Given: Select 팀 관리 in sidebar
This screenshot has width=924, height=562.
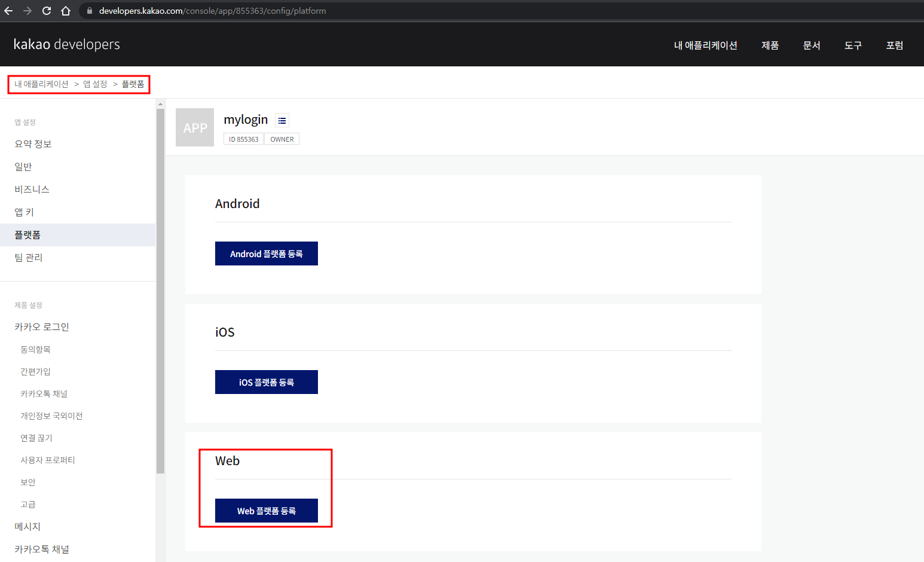Looking at the screenshot, I should [78, 258].
